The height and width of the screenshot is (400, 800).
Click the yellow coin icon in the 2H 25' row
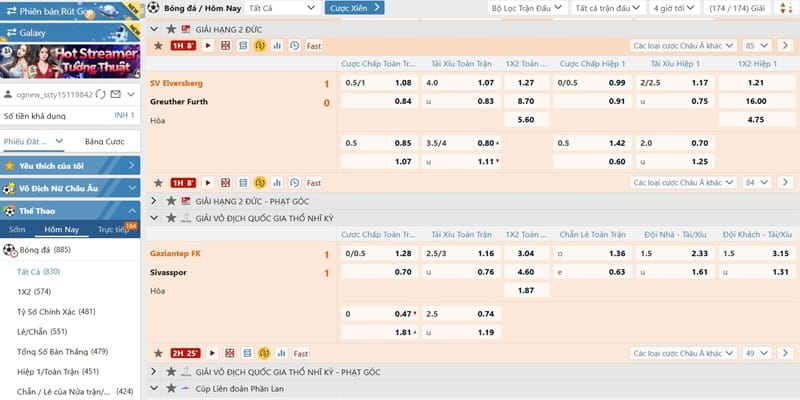[264, 353]
